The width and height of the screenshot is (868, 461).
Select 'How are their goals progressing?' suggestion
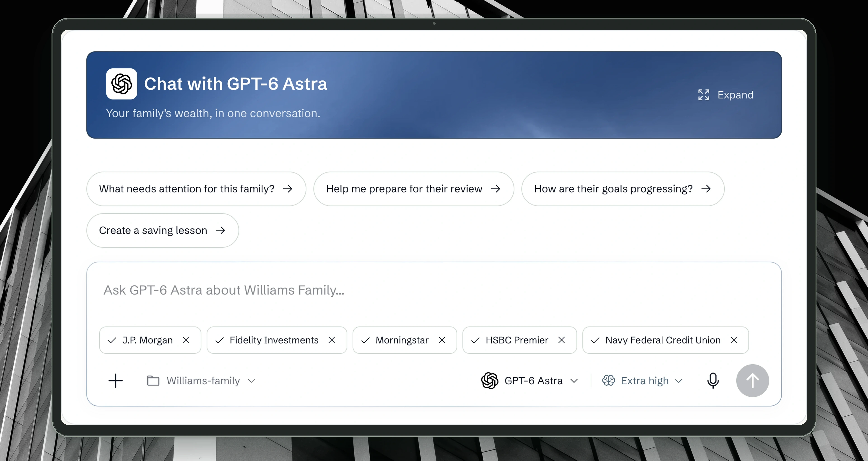(x=623, y=189)
